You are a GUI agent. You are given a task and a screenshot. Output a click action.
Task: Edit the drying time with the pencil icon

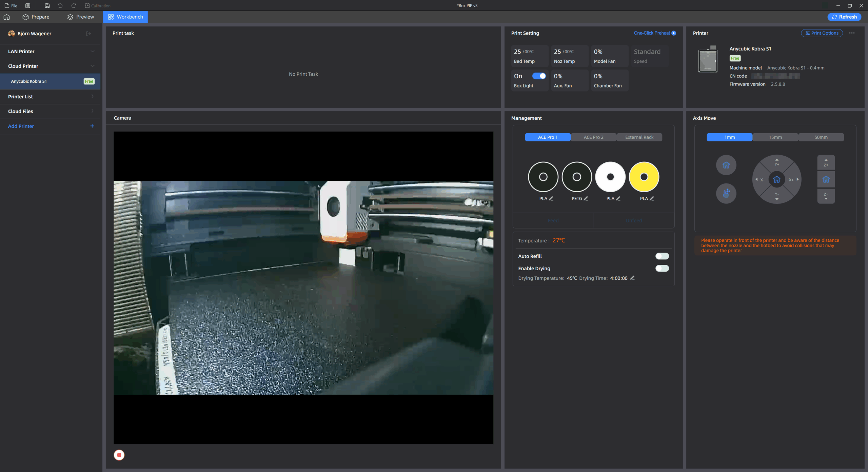coord(632,278)
